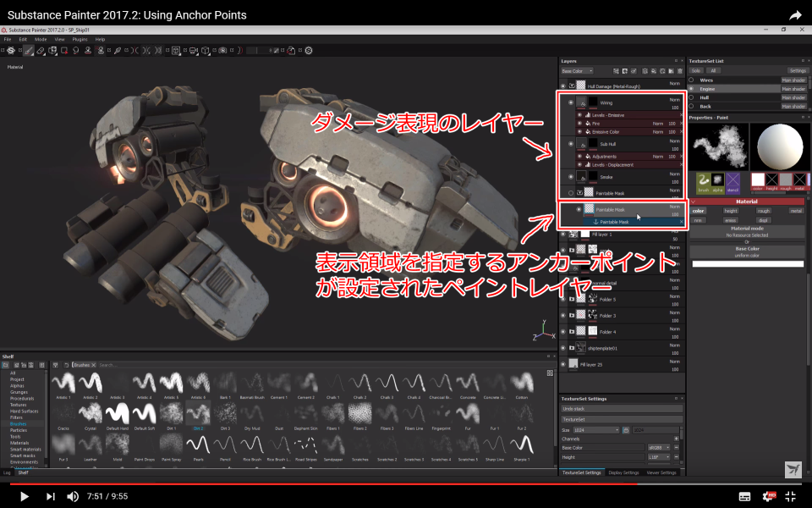Click the Undo stack button
This screenshot has width=812, height=508.
622,409
